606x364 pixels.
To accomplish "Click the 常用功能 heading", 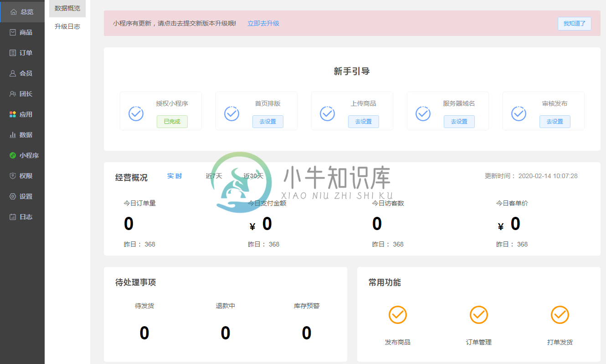I will click(385, 282).
